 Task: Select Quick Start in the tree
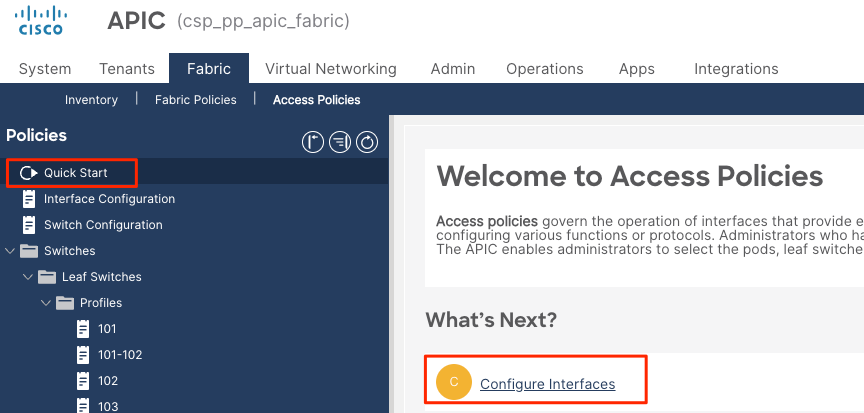(75, 173)
